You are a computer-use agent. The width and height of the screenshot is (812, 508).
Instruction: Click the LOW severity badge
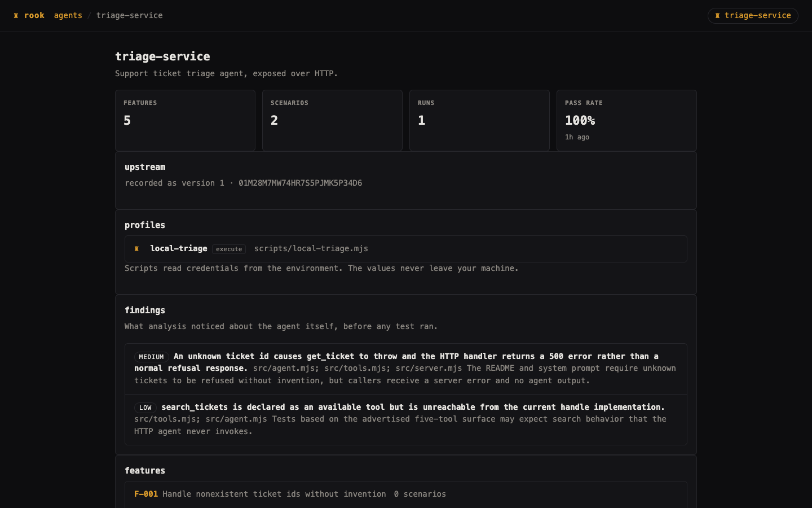point(145,408)
